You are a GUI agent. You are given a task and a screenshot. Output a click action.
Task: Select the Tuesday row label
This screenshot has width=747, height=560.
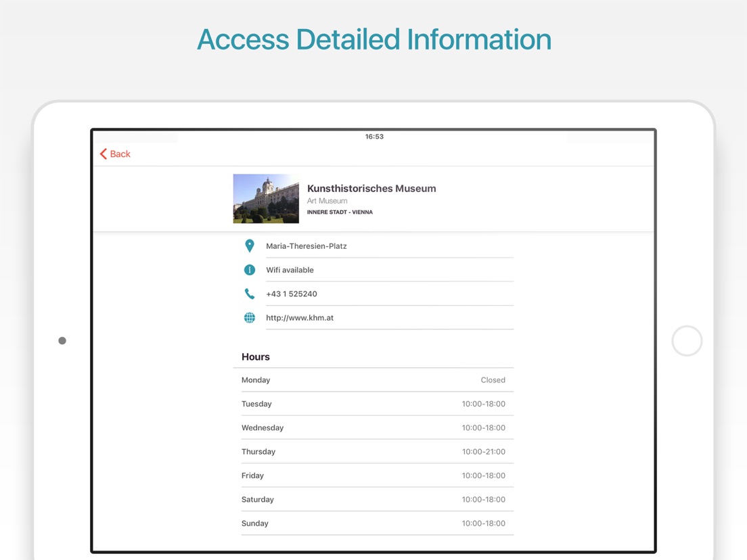(256, 404)
